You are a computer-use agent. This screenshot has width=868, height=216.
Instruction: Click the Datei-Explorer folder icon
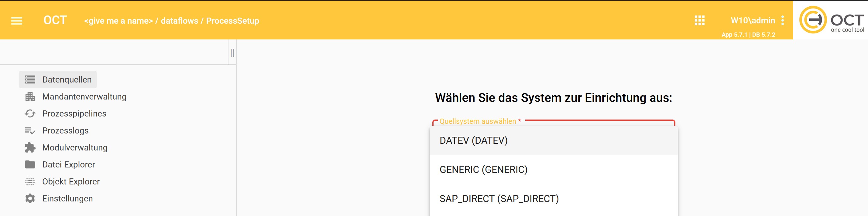click(x=30, y=164)
